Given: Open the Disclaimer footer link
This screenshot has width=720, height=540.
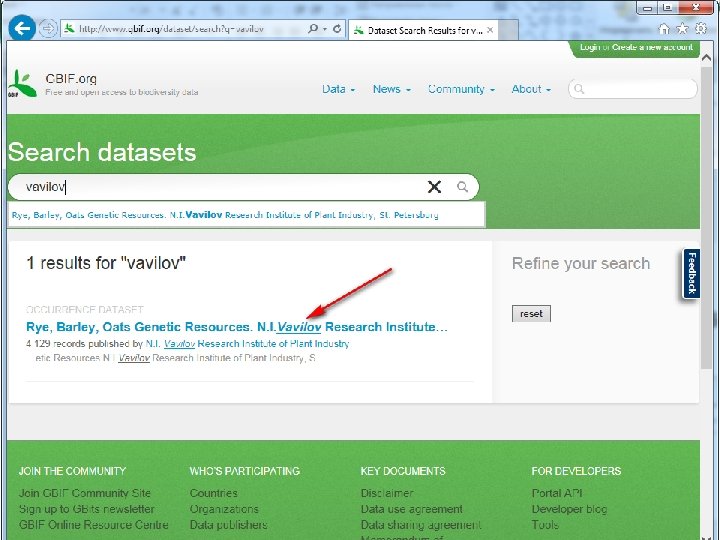Looking at the screenshot, I should [387, 493].
